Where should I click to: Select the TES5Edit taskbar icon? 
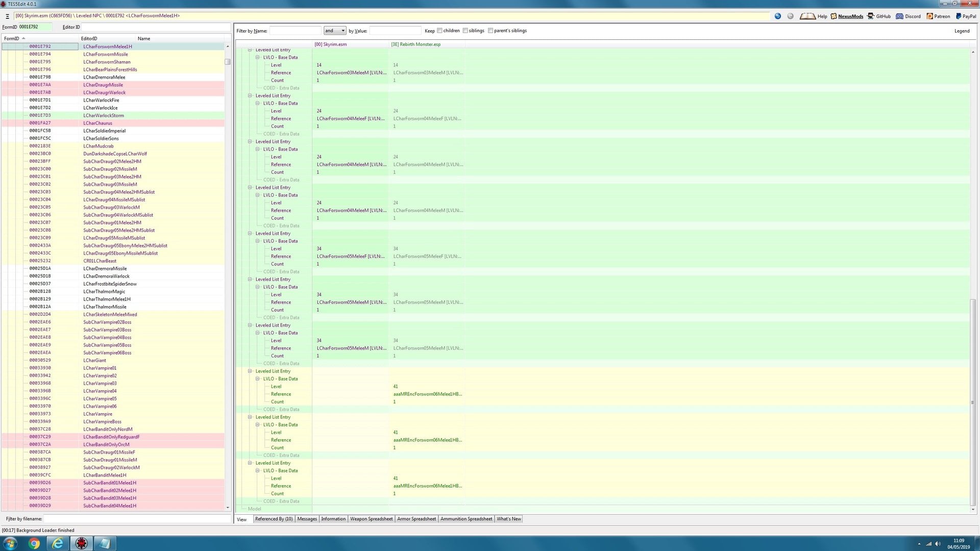click(81, 543)
